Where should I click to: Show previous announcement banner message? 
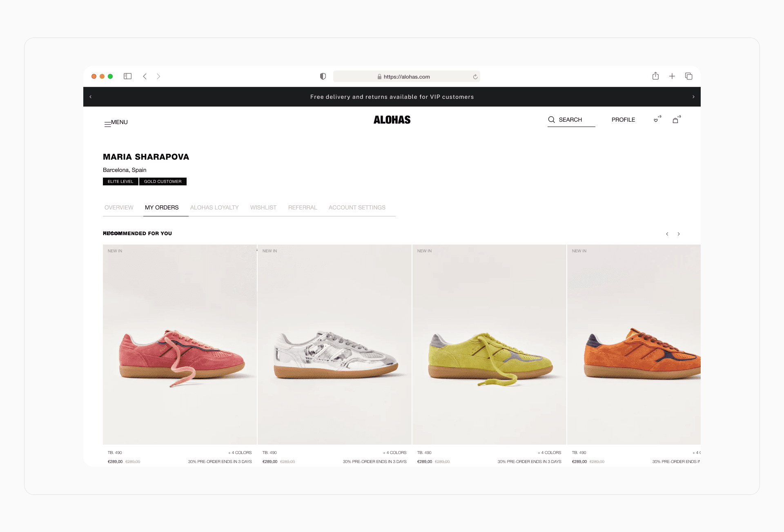[91, 97]
